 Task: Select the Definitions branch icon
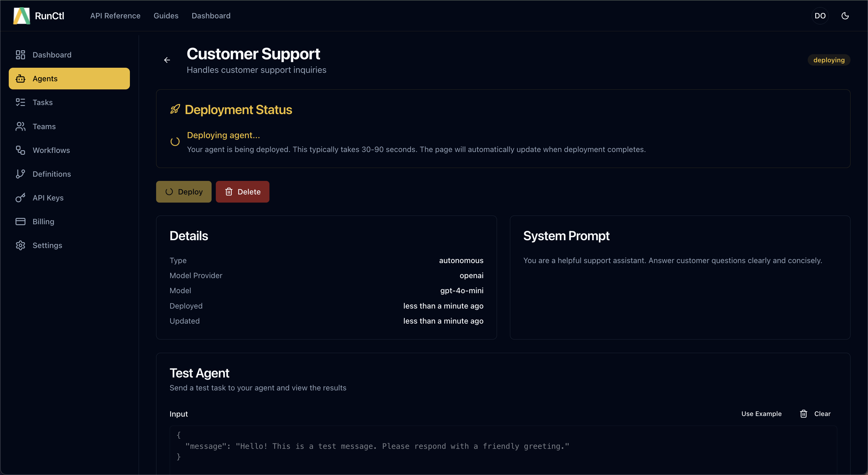[x=20, y=174]
